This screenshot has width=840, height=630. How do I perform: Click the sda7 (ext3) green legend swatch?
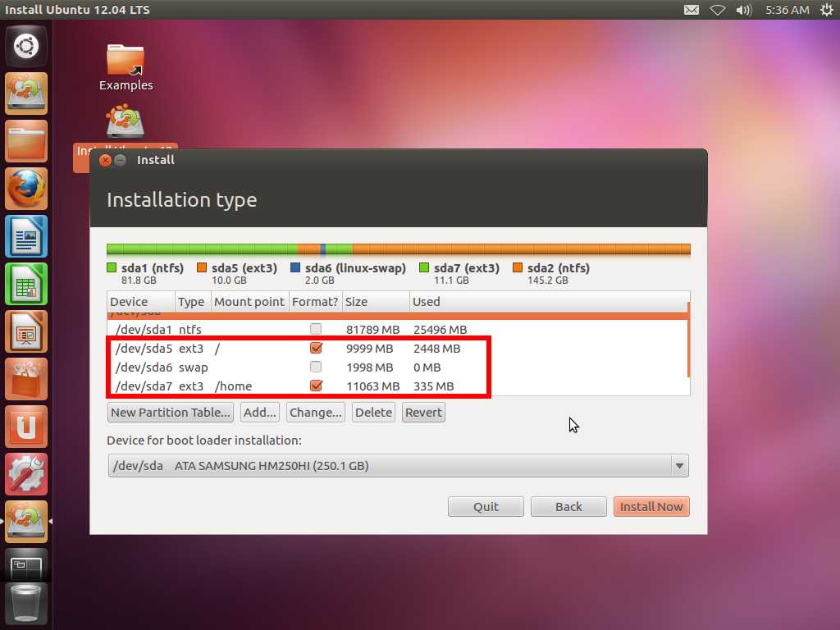[x=424, y=267]
